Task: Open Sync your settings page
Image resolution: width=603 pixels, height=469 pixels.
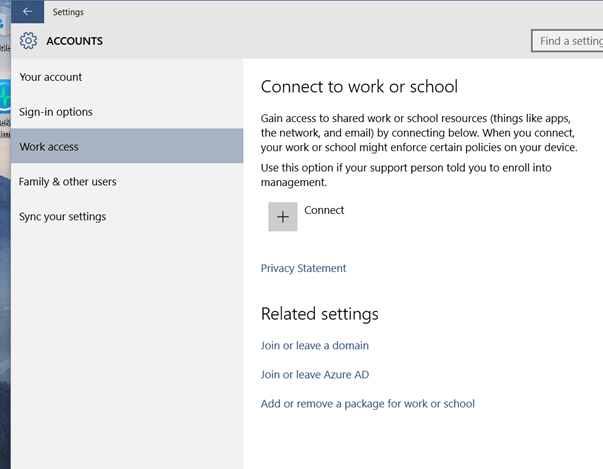Action: pyautogui.click(x=63, y=217)
